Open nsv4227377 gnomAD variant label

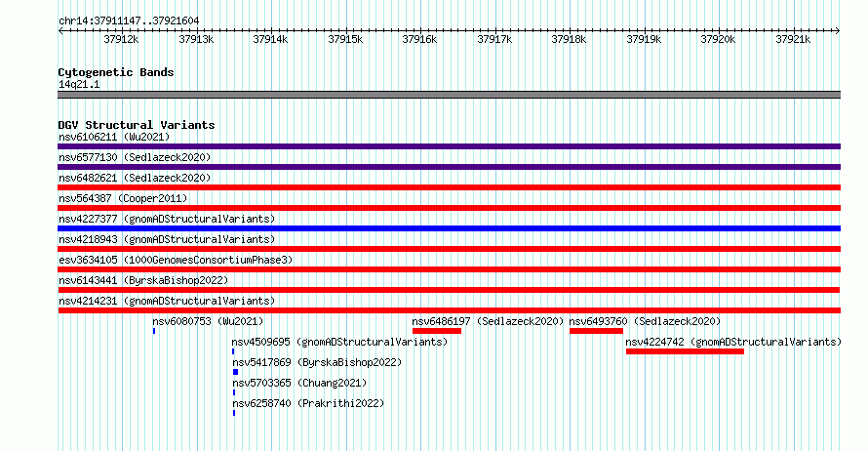pyautogui.click(x=167, y=219)
